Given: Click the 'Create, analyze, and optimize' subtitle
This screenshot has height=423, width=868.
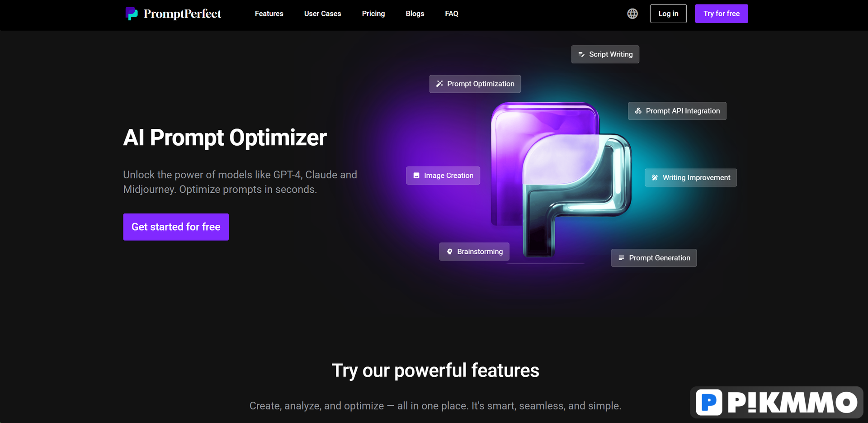Looking at the screenshot, I should pyautogui.click(x=435, y=406).
